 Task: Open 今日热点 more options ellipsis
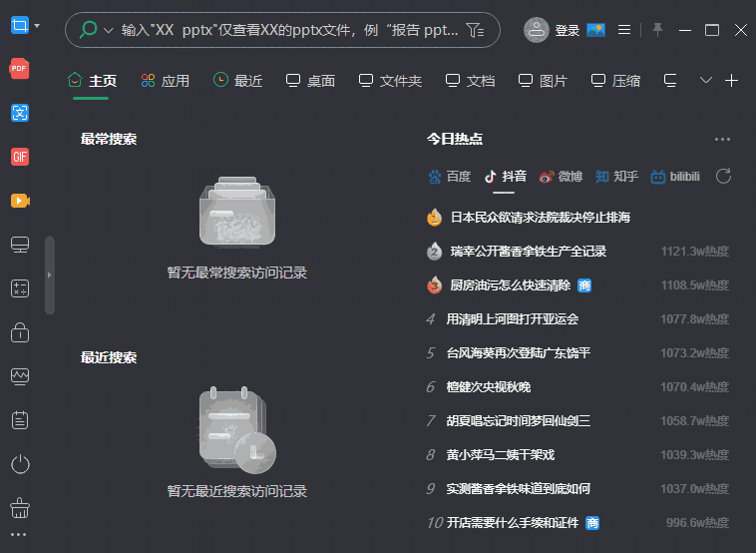722,139
